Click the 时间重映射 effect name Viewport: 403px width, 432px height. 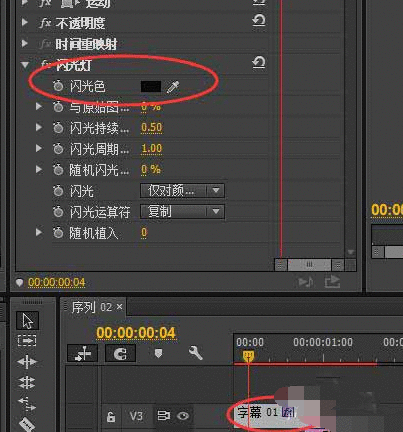click(x=86, y=44)
